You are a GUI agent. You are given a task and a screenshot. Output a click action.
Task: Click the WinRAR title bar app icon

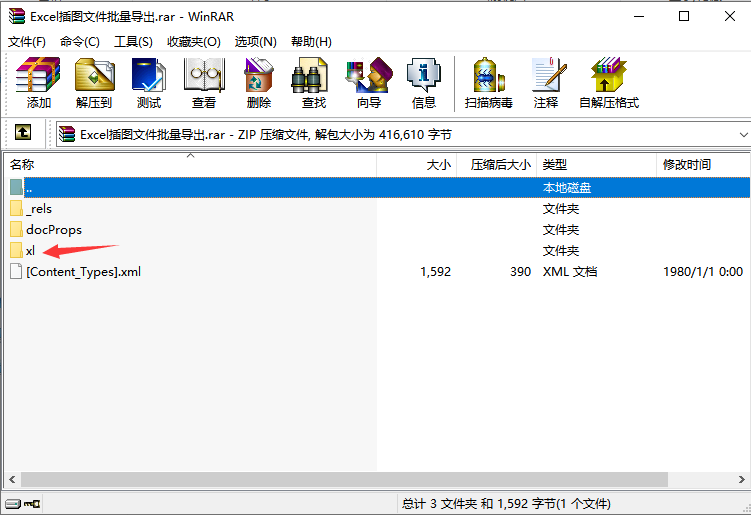(17, 16)
